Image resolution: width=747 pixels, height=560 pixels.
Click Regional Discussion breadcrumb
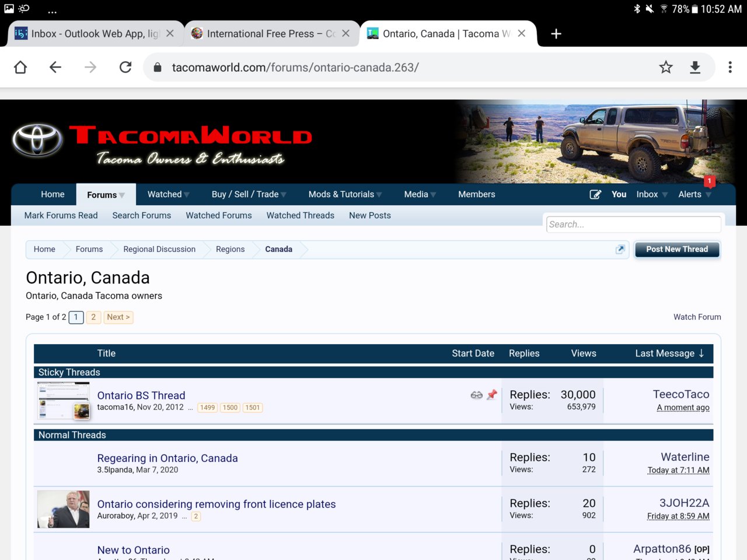click(x=159, y=249)
